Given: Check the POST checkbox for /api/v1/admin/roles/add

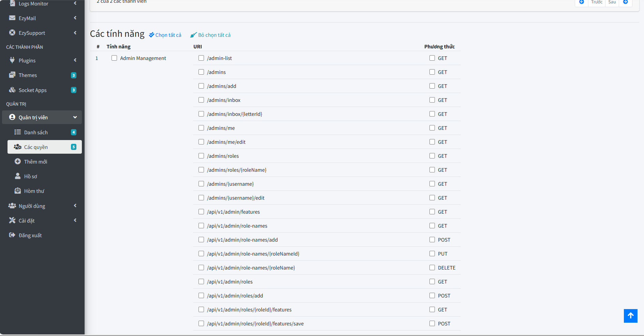Looking at the screenshot, I should (432, 295).
